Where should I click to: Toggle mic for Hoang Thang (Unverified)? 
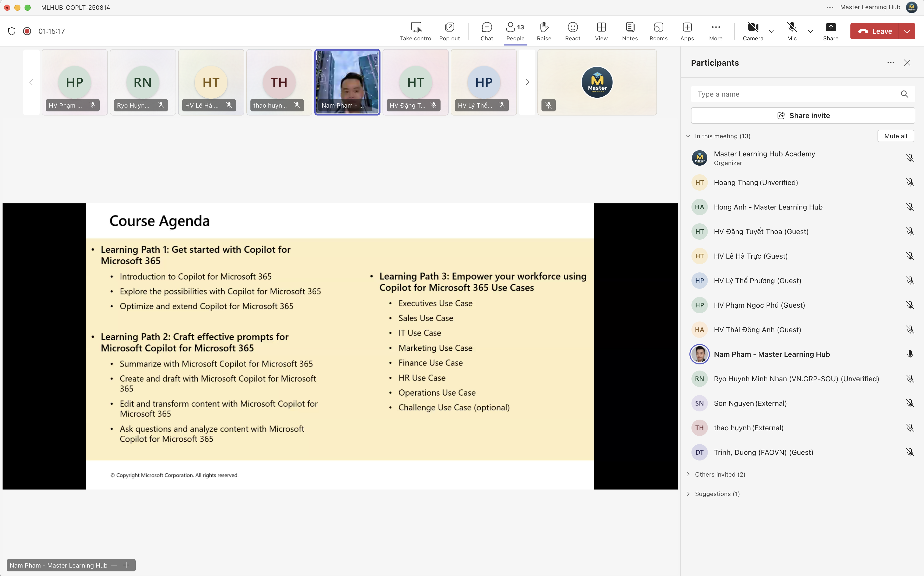pyautogui.click(x=909, y=182)
